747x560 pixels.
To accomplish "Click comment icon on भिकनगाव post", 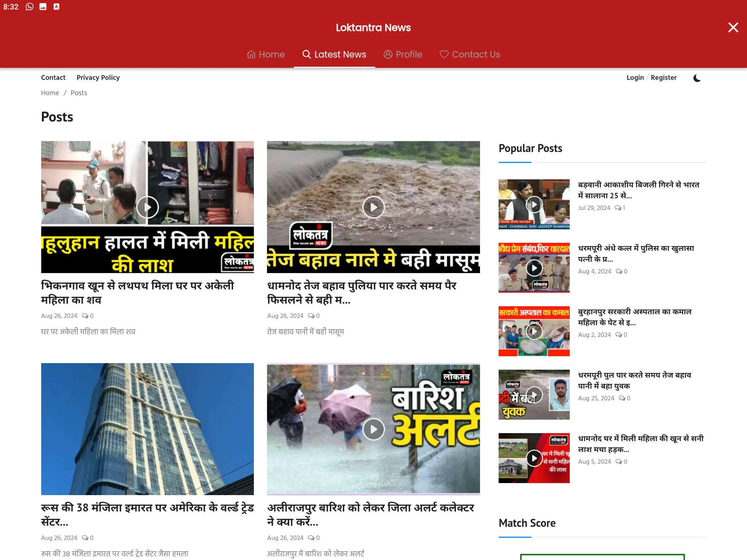I will point(85,316).
